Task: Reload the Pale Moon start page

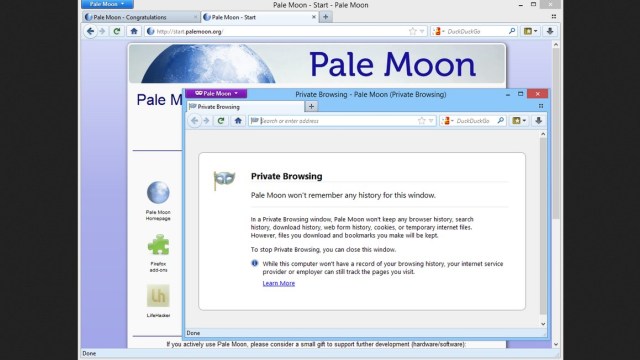Action: [x=117, y=31]
